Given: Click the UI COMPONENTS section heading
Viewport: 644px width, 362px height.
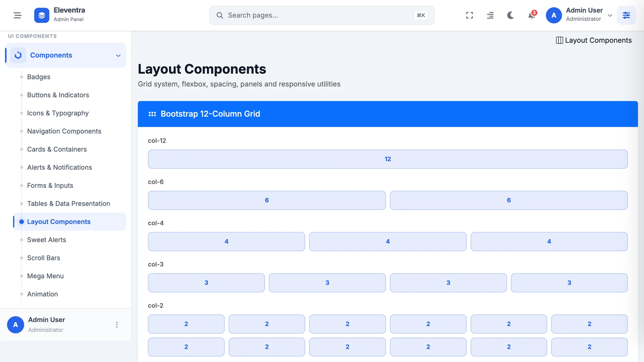Looking at the screenshot, I should click(32, 36).
